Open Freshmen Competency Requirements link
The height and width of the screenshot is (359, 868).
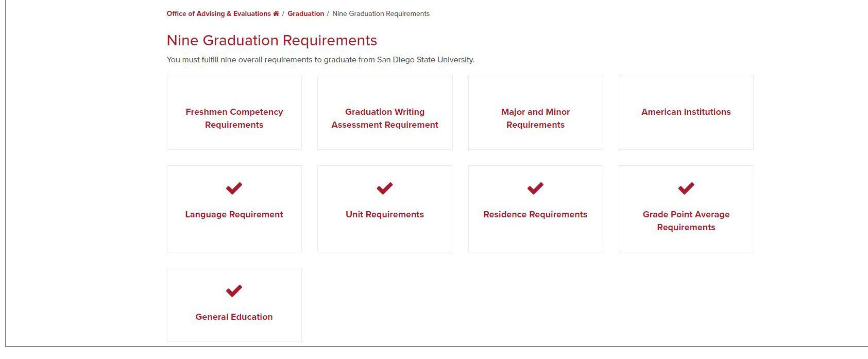click(x=234, y=118)
